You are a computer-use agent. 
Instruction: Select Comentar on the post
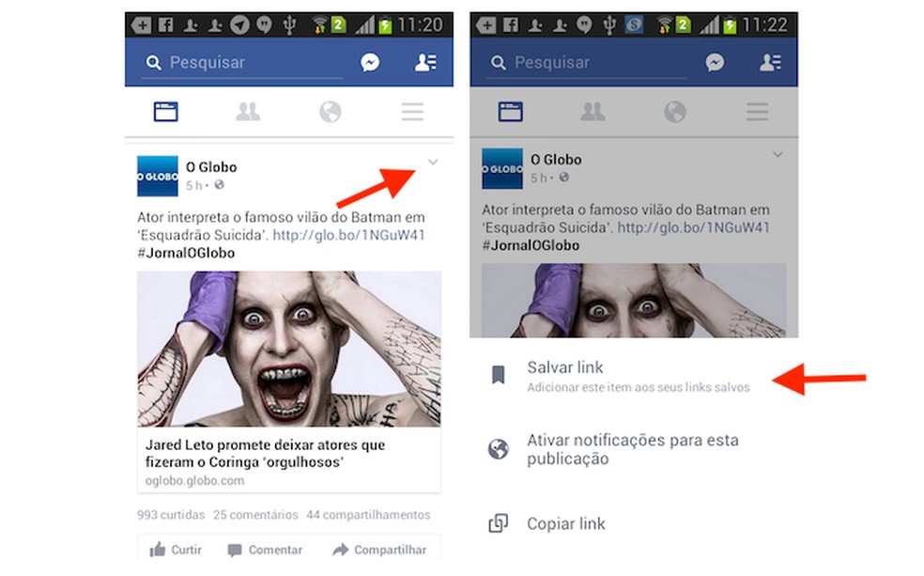coord(264,550)
